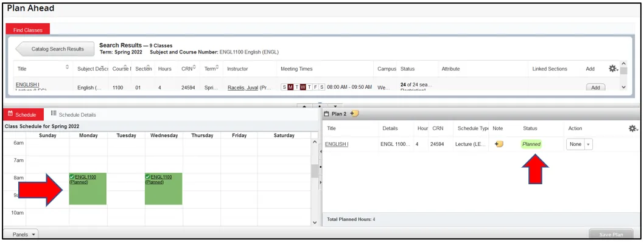644x242 pixels.
Task: Click the Planned status badge
Action: 531,144
